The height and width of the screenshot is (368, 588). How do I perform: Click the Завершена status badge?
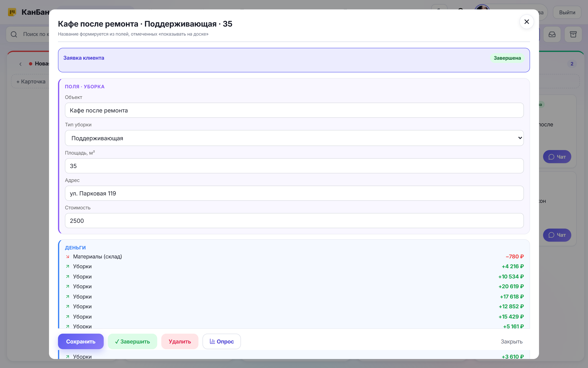coord(507,58)
